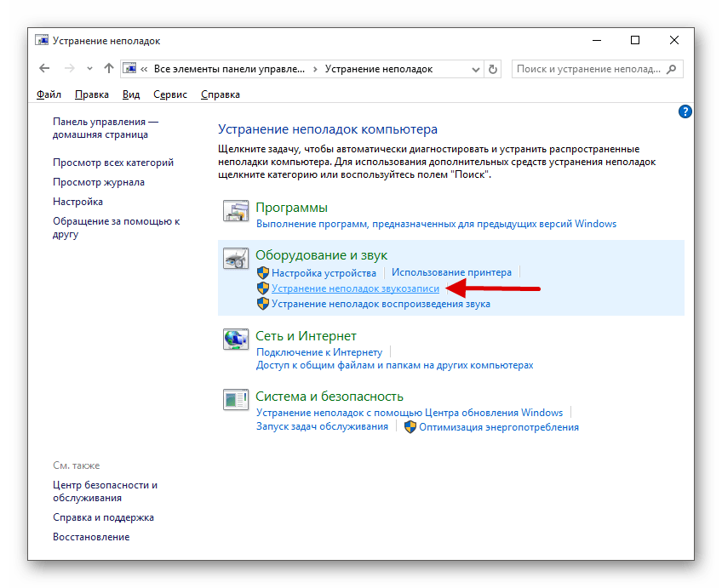This screenshot has height=588, width=722.
Task: Open the blue Help question mark icon
Action: pyautogui.click(x=685, y=111)
